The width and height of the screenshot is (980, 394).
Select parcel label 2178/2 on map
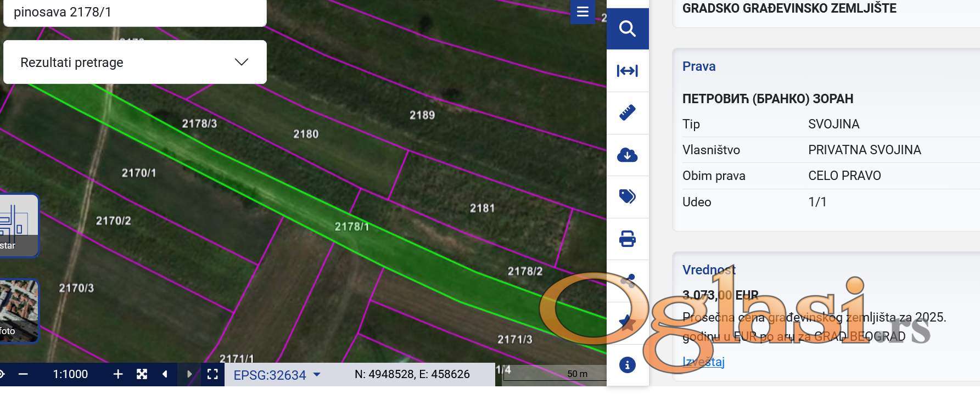click(525, 271)
